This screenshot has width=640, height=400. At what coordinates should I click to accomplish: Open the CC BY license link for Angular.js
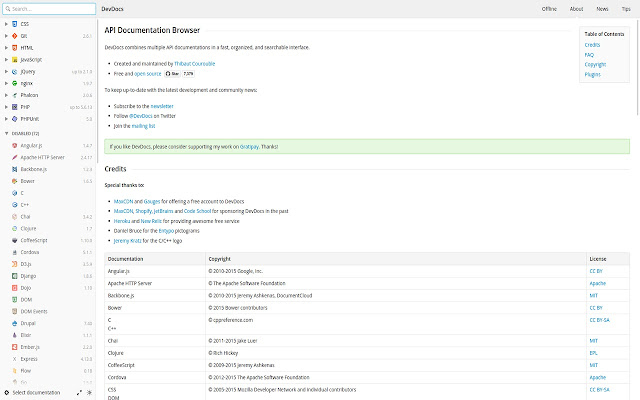[x=596, y=271]
